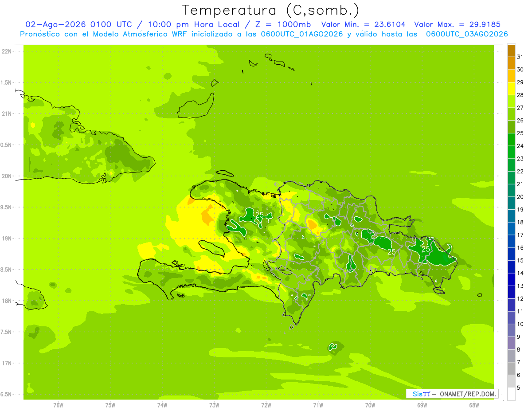Click the "Temperatura (C,somb.)" map title

(270, 10)
